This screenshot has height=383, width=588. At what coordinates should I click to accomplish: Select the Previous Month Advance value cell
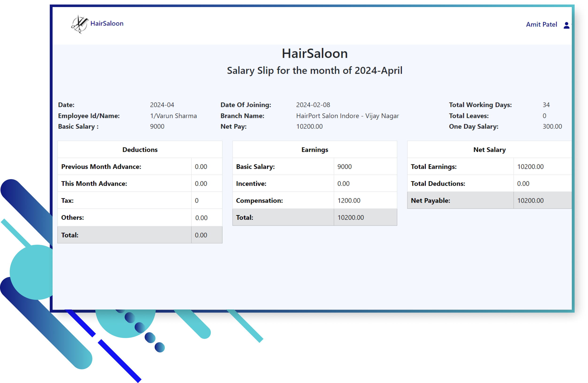coord(201,167)
